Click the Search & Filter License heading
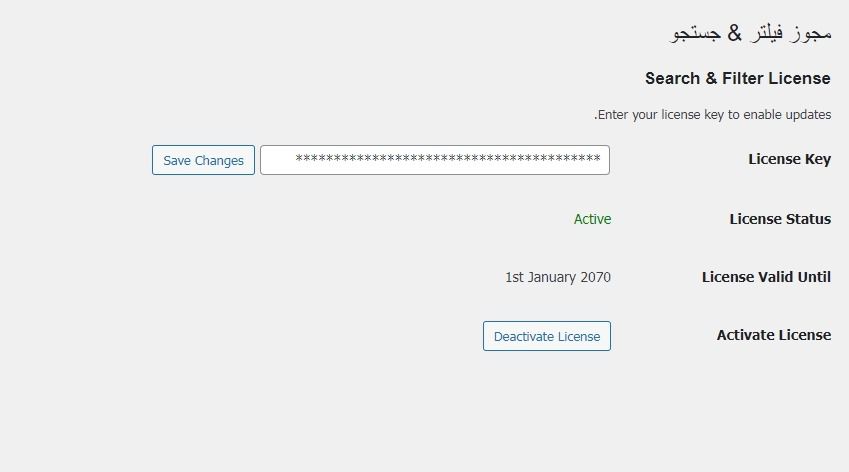 point(737,78)
